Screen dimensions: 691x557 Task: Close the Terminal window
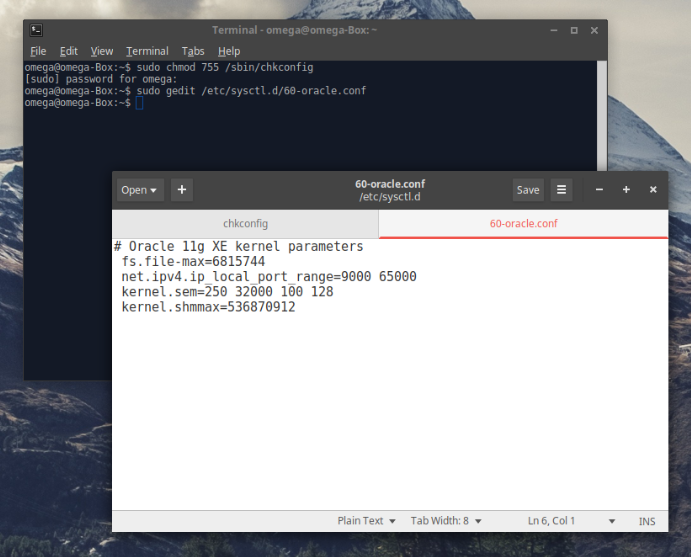click(594, 30)
